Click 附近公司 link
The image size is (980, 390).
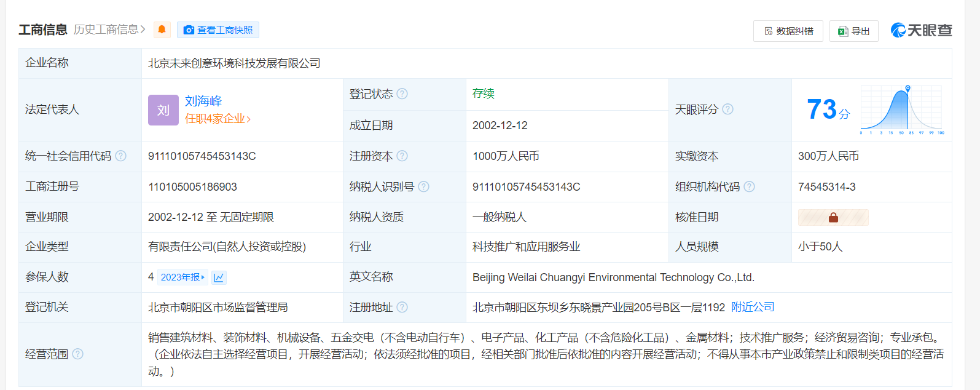(x=753, y=307)
